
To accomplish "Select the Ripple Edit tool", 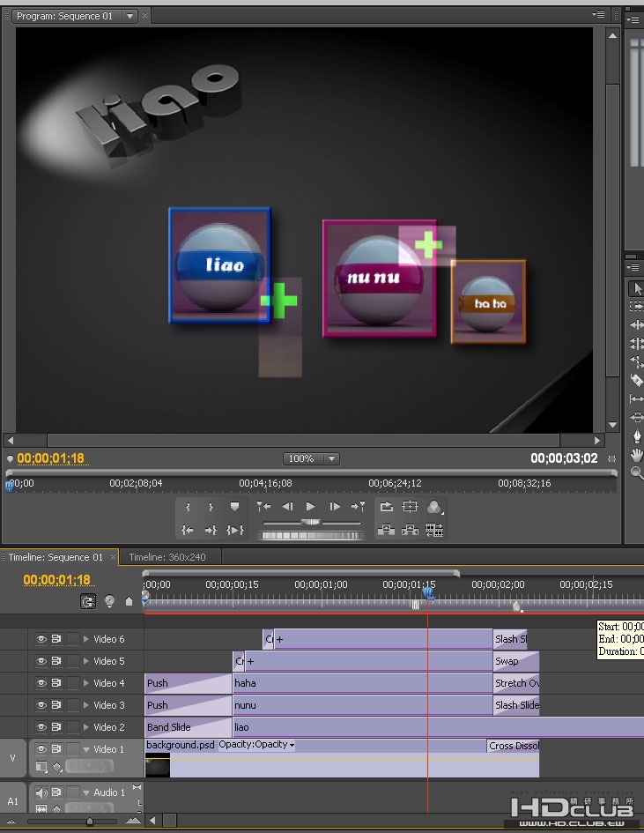I will tap(637, 324).
